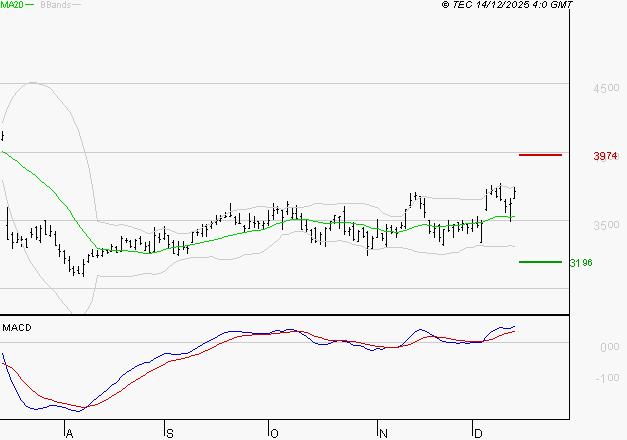Click the gray BBands legend line sample

(77, 5)
